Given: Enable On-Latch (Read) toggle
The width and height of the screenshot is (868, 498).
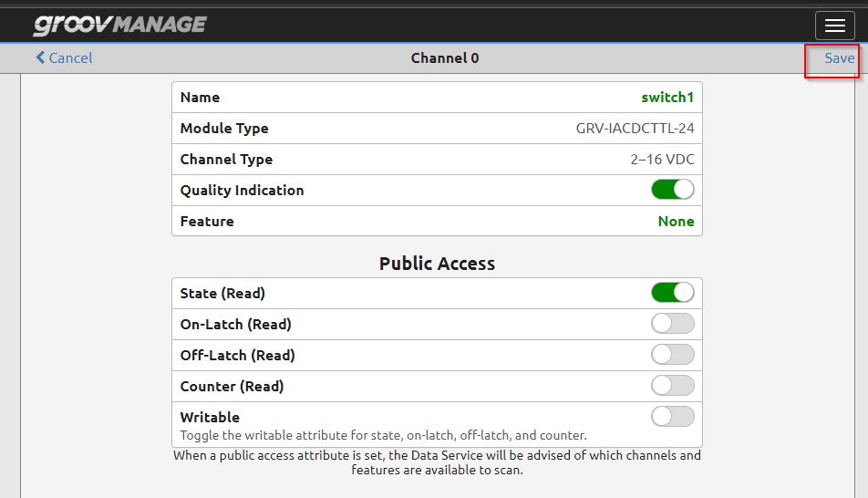Looking at the screenshot, I should click(x=673, y=324).
